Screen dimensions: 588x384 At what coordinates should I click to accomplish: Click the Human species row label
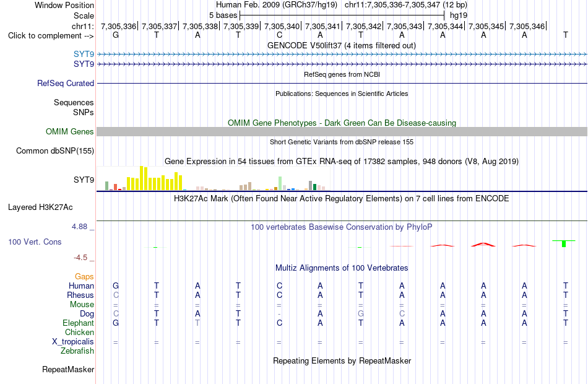(x=81, y=286)
